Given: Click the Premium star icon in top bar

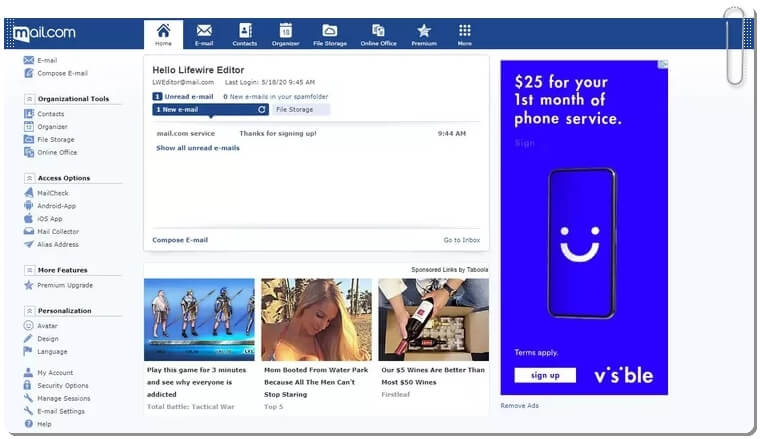Looking at the screenshot, I should pyautogui.click(x=424, y=31).
